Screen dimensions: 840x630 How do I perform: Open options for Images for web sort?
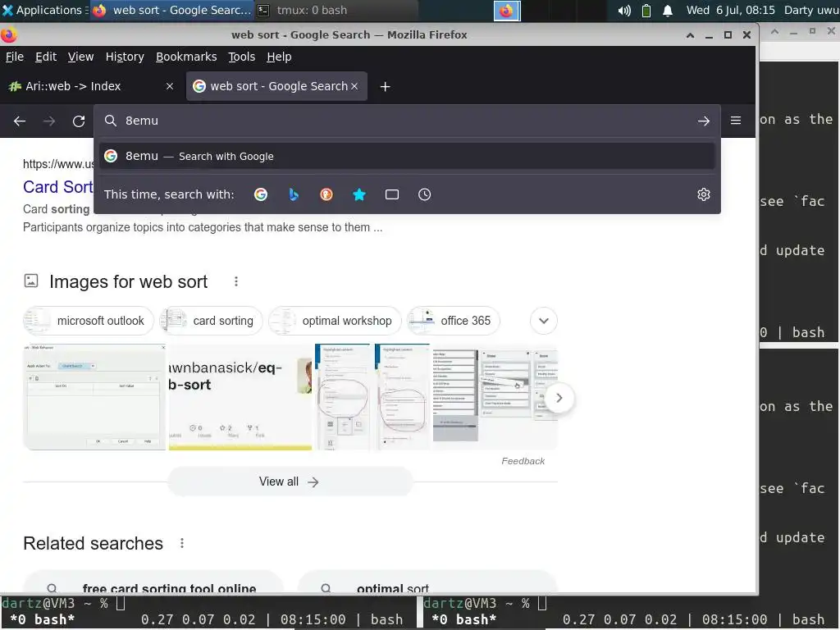coord(236,281)
